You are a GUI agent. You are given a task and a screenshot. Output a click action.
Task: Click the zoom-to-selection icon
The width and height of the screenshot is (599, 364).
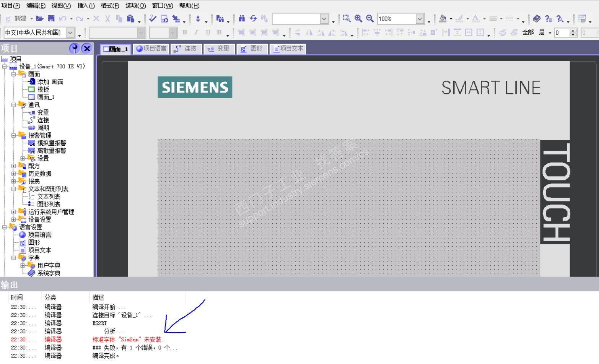(347, 18)
